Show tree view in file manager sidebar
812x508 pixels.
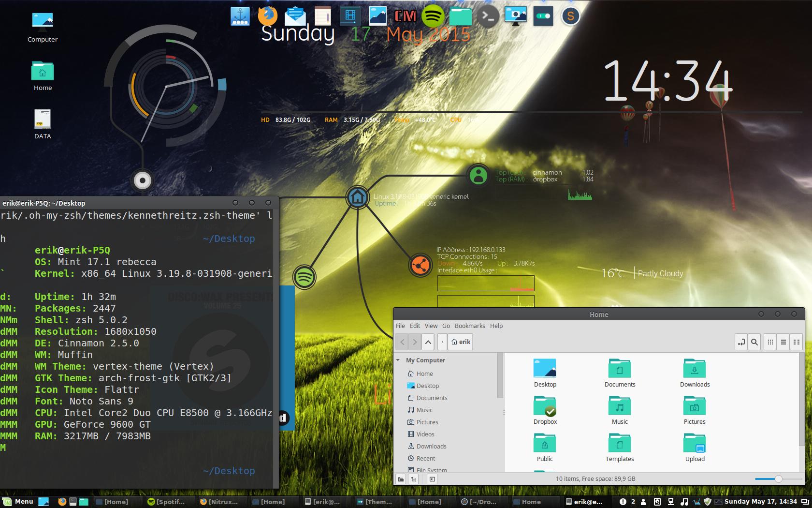click(413, 479)
